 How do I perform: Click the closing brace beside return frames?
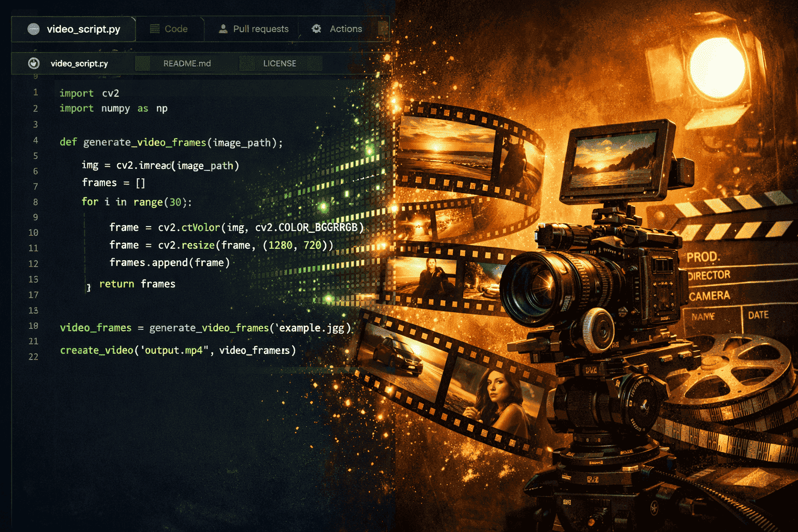coord(89,287)
